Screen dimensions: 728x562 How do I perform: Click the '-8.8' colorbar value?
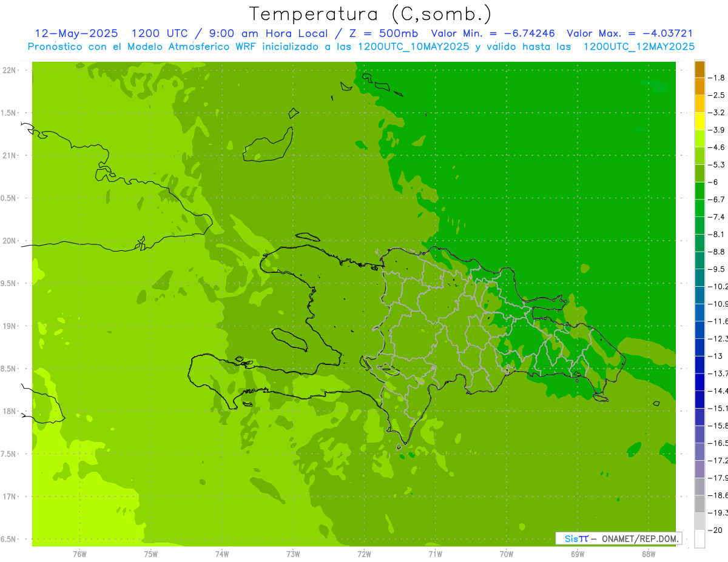716,252
